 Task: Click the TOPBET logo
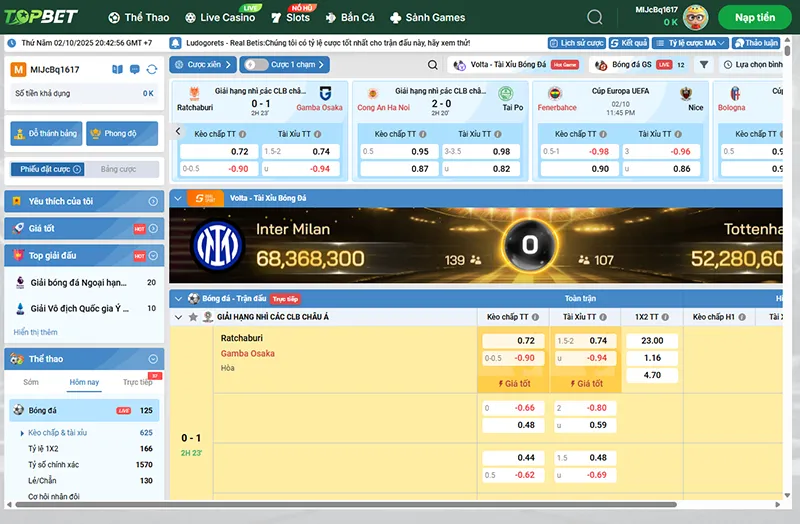41,17
